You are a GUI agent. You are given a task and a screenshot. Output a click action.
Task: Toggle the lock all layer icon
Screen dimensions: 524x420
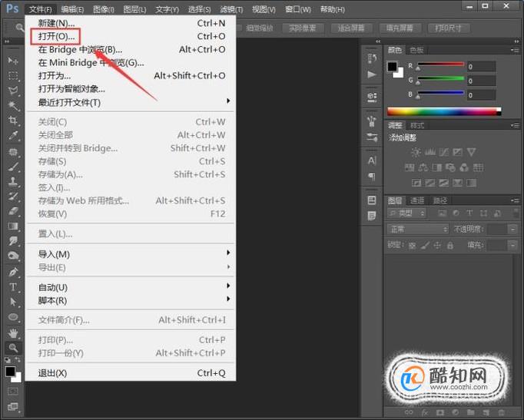(x=450, y=246)
